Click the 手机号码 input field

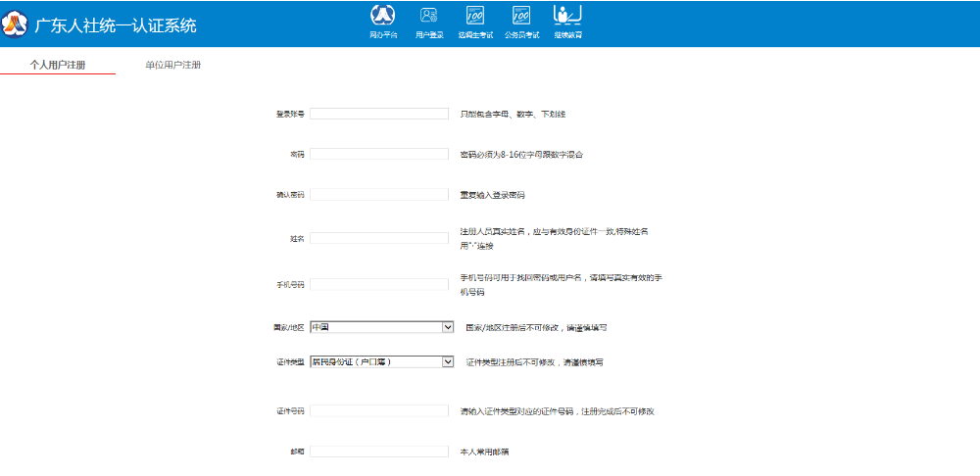[x=379, y=284]
